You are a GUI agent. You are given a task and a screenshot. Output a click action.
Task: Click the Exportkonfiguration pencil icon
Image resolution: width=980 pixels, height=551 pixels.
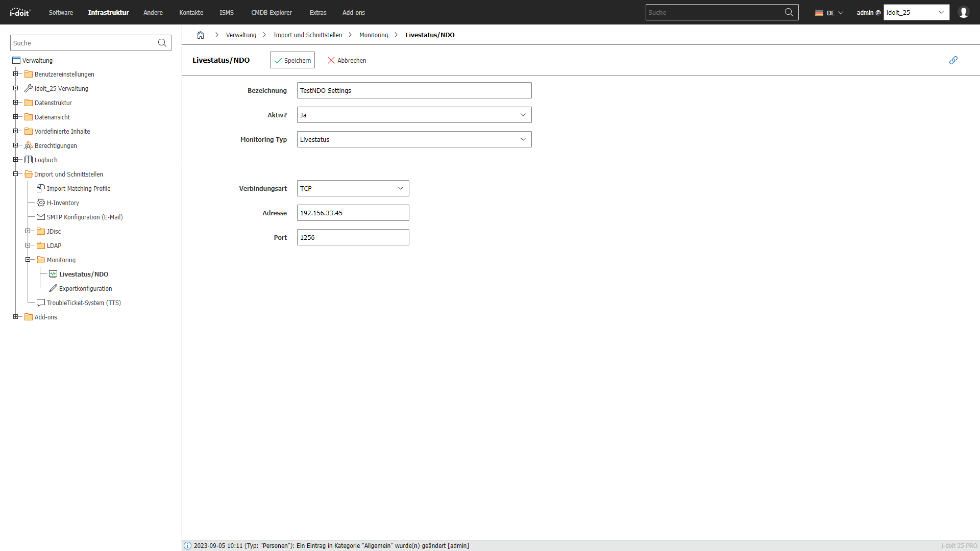[53, 288]
